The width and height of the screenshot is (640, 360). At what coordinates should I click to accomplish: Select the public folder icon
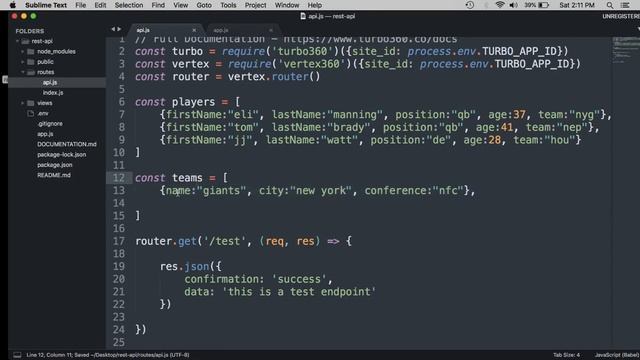click(31, 62)
